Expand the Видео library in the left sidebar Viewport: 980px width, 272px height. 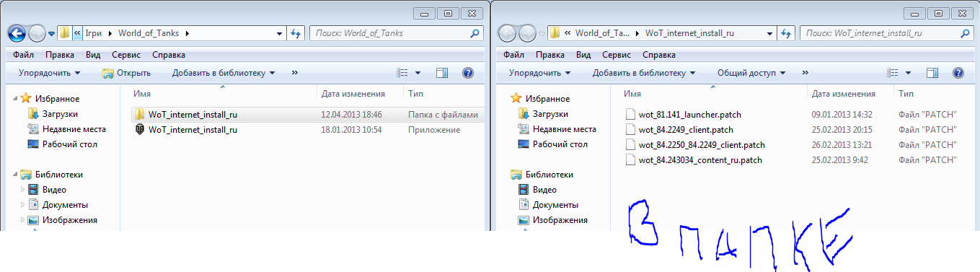(22, 190)
